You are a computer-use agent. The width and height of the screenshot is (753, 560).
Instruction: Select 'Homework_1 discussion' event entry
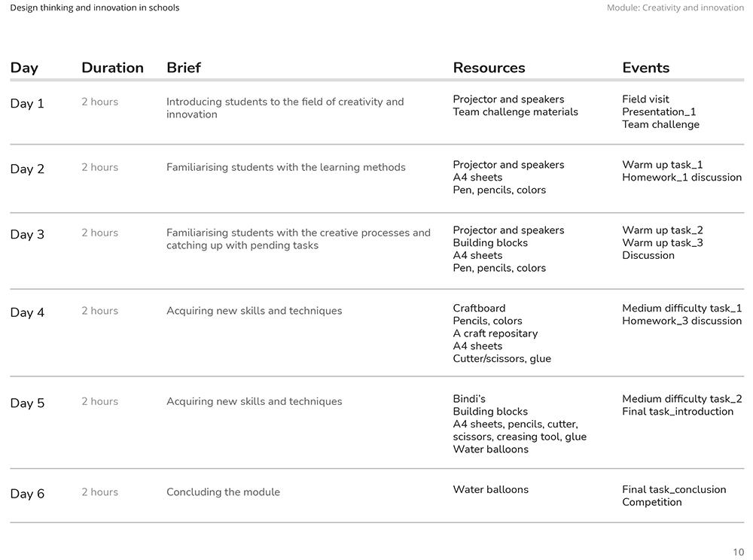click(x=682, y=178)
